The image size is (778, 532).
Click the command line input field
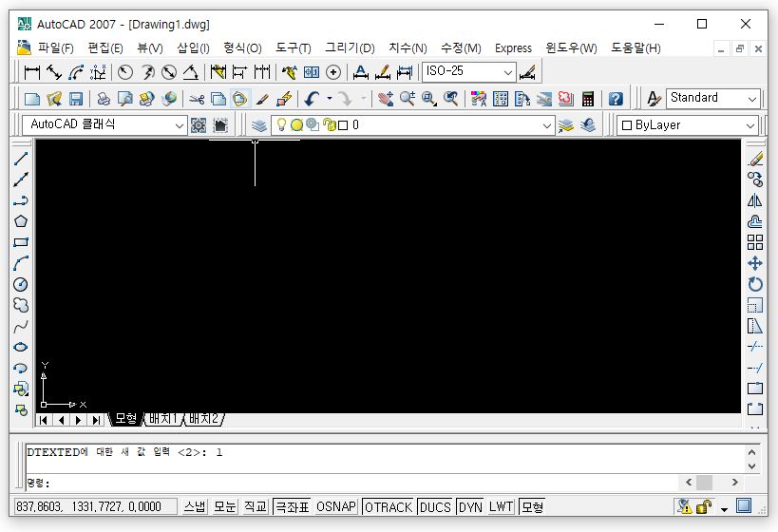pos(352,483)
